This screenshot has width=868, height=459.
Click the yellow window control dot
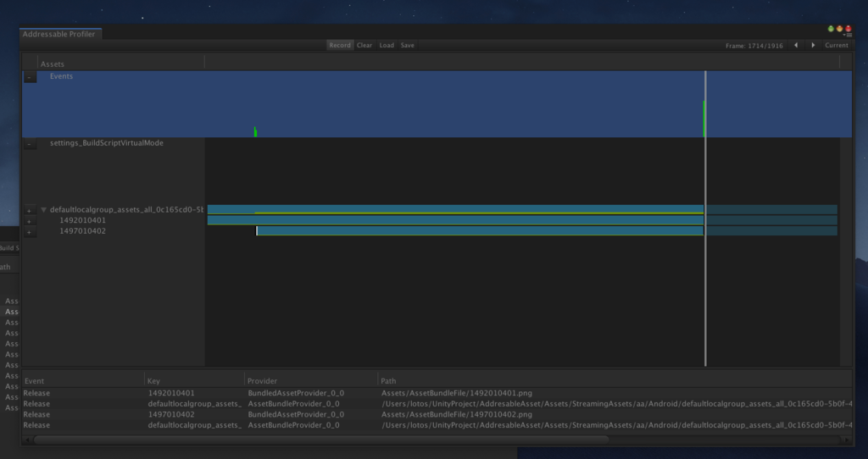click(x=839, y=29)
